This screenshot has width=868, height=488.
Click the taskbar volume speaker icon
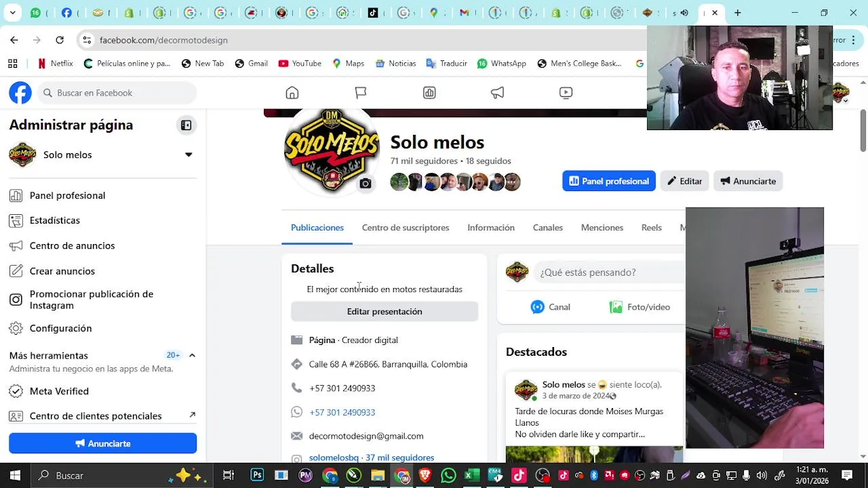[762, 475]
